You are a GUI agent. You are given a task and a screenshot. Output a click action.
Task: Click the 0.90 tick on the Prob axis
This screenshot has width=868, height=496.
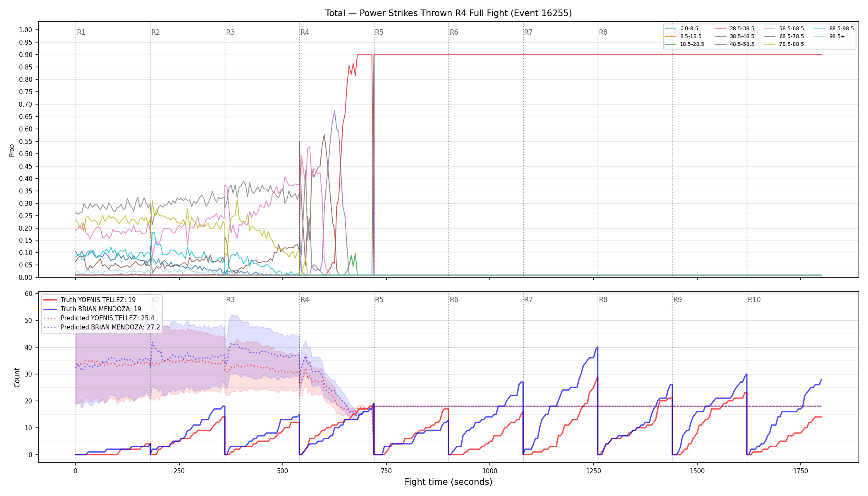tap(26, 55)
